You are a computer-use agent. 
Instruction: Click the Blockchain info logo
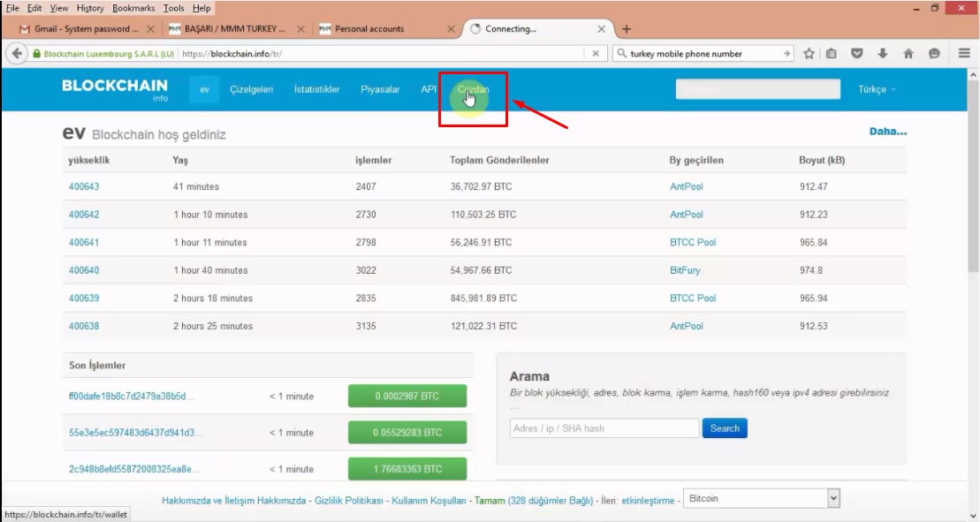tap(115, 90)
